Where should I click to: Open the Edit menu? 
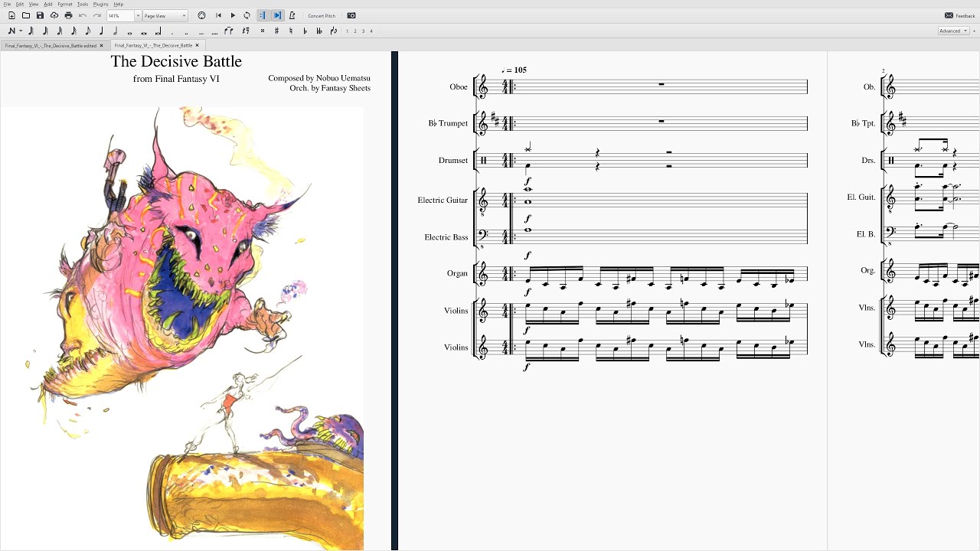click(x=20, y=4)
